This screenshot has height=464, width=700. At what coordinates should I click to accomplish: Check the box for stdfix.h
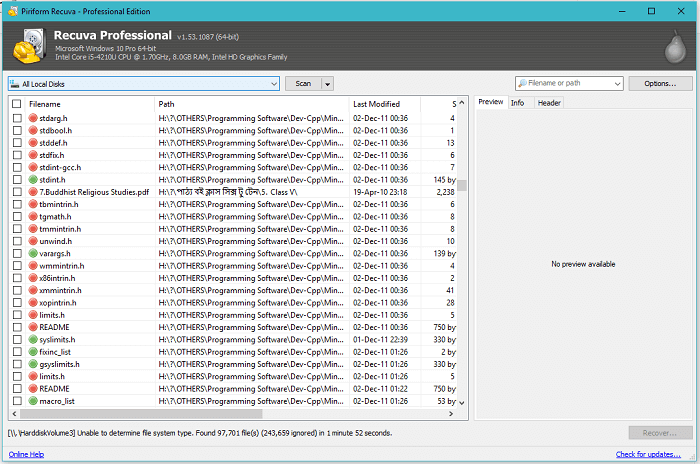[17, 155]
